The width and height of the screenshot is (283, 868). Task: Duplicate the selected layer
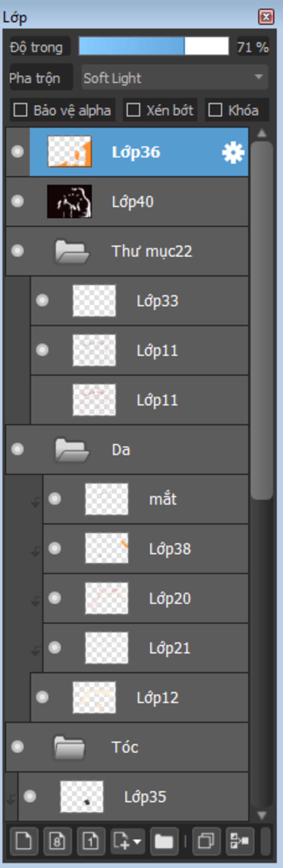click(206, 841)
